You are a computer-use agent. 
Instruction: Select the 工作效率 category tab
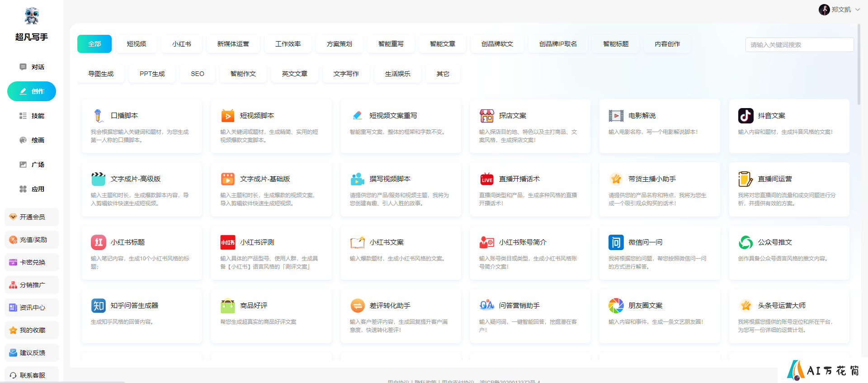(x=288, y=44)
